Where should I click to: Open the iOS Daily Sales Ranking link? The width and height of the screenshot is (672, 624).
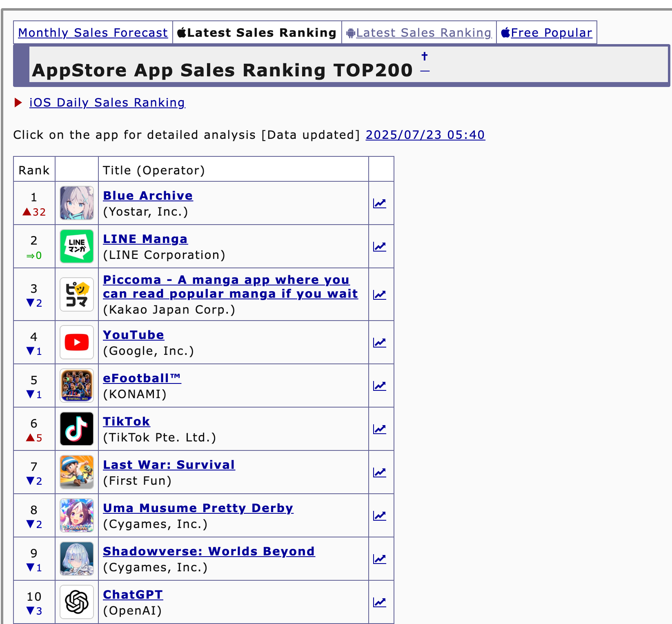pyautogui.click(x=107, y=103)
